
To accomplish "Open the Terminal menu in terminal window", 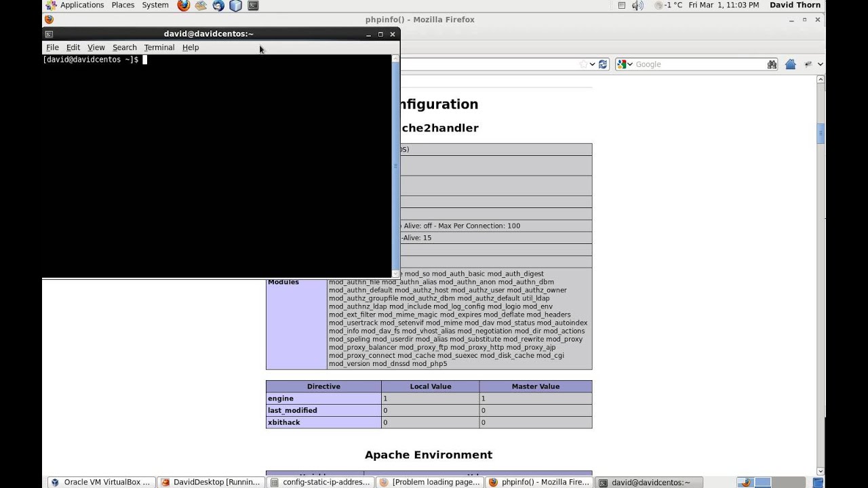I will click(x=159, y=47).
